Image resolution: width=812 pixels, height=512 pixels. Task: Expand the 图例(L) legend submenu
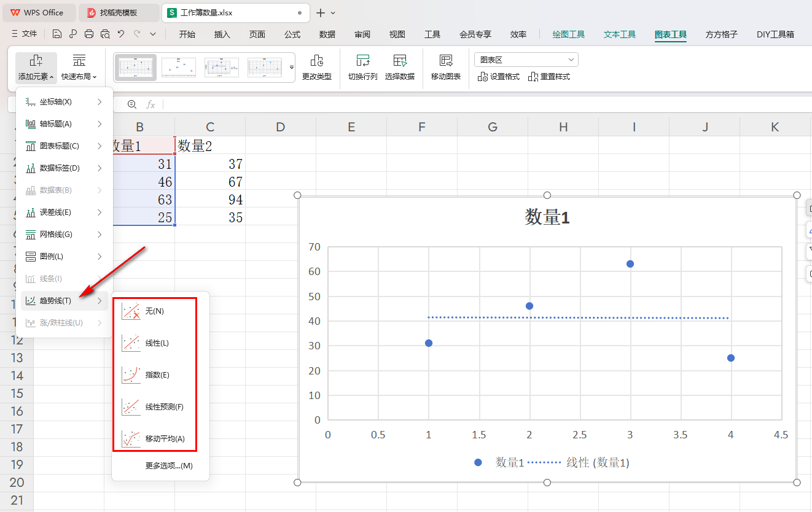click(x=64, y=257)
